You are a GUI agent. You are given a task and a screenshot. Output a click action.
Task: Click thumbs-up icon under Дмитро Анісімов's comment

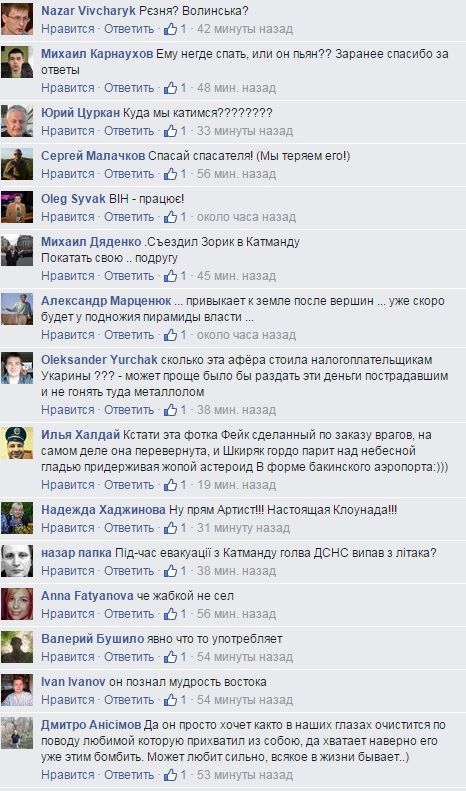click(x=170, y=775)
